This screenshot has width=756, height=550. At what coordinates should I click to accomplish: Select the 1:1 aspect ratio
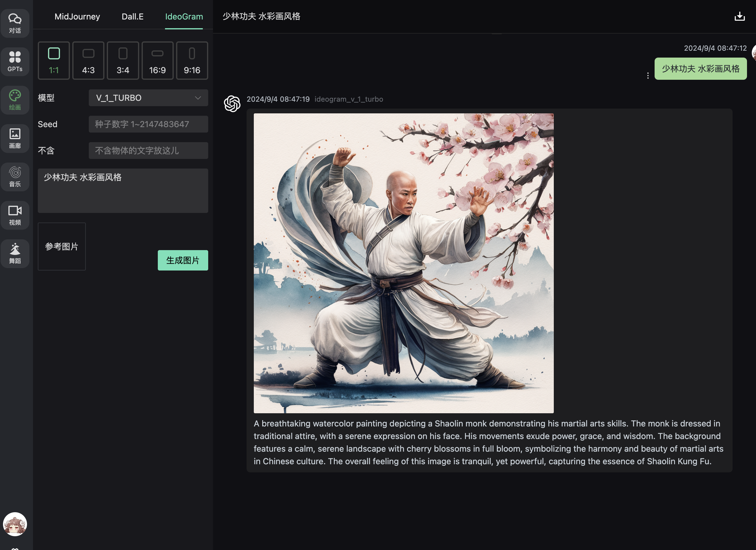pyautogui.click(x=54, y=61)
